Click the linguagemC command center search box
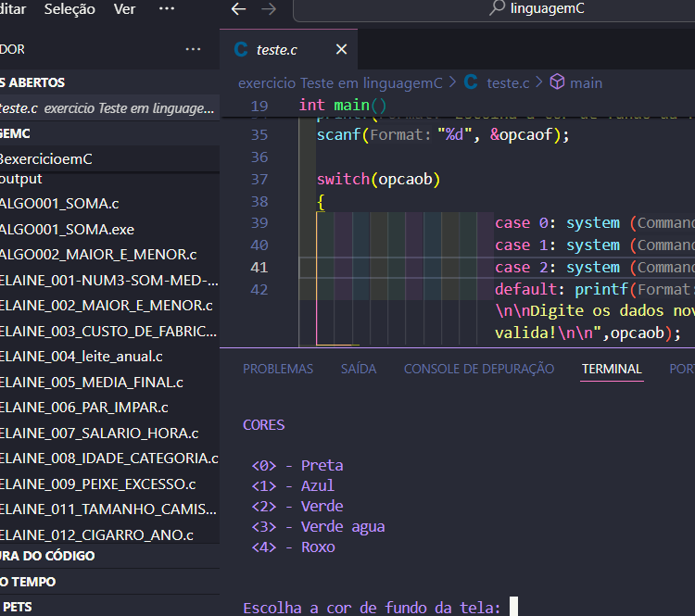This screenshot has height=616, width=695. pyautogui.click(x=494, y=10)
